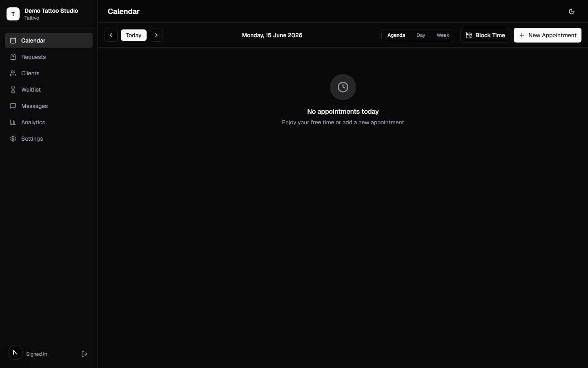Click the date Monday, 15 June 2026
The image size is (588, 368).
click(272, 35)
